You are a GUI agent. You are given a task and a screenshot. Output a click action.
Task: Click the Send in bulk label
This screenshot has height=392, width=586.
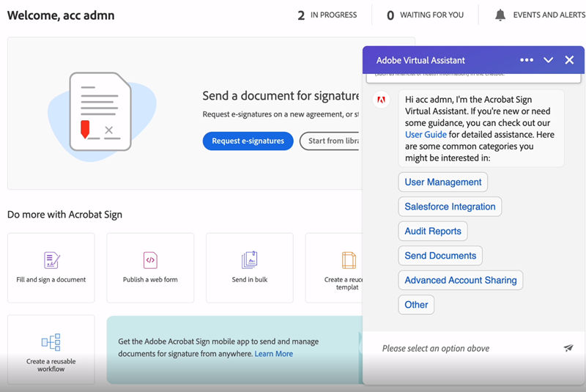tap(250, 279)
